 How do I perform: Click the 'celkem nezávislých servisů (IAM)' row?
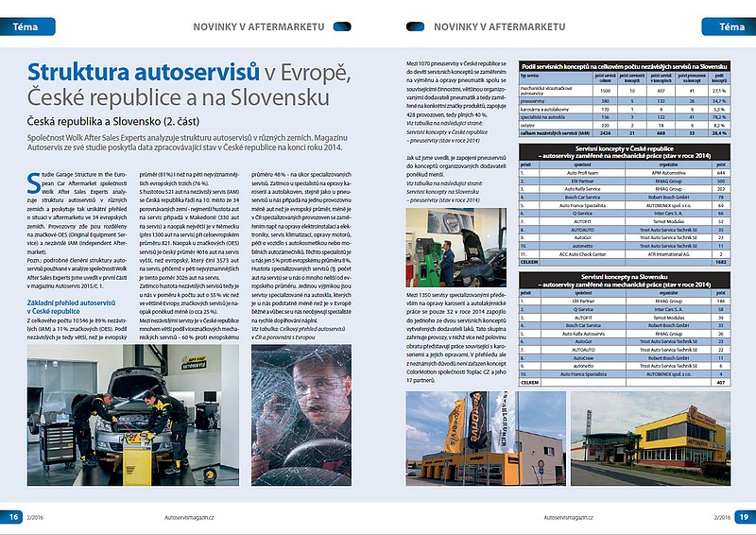coord(625,132)
